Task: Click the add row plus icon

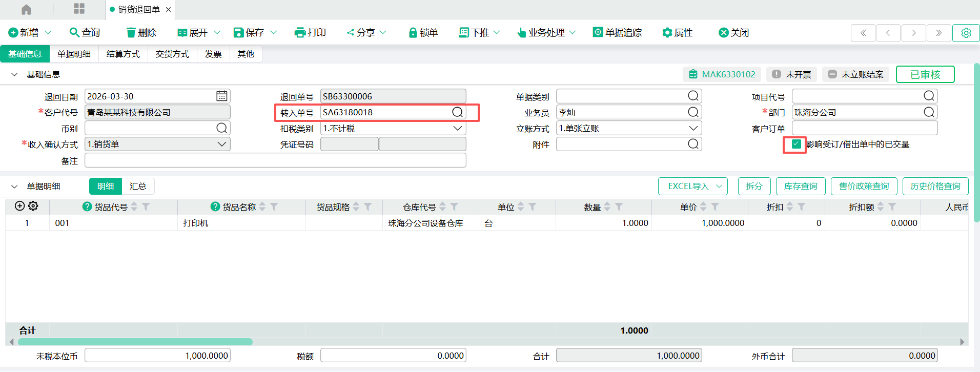Action: (19, 206)
